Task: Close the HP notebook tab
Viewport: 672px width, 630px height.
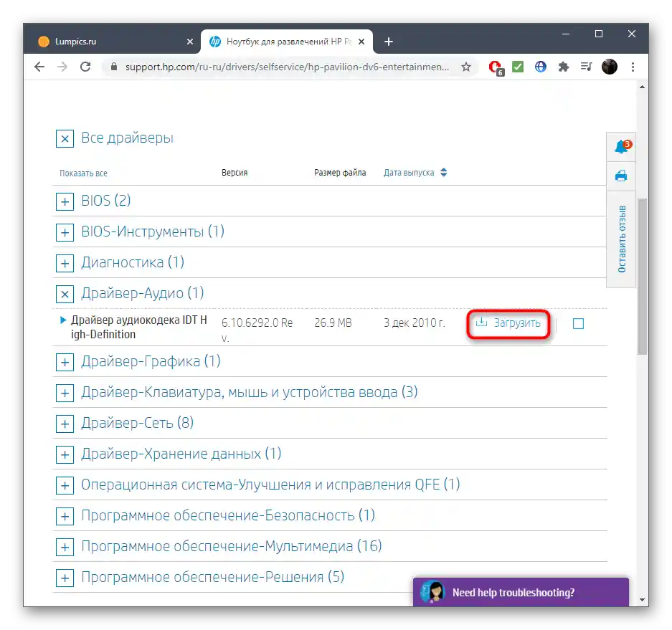Action: click(x=361, y=42)
